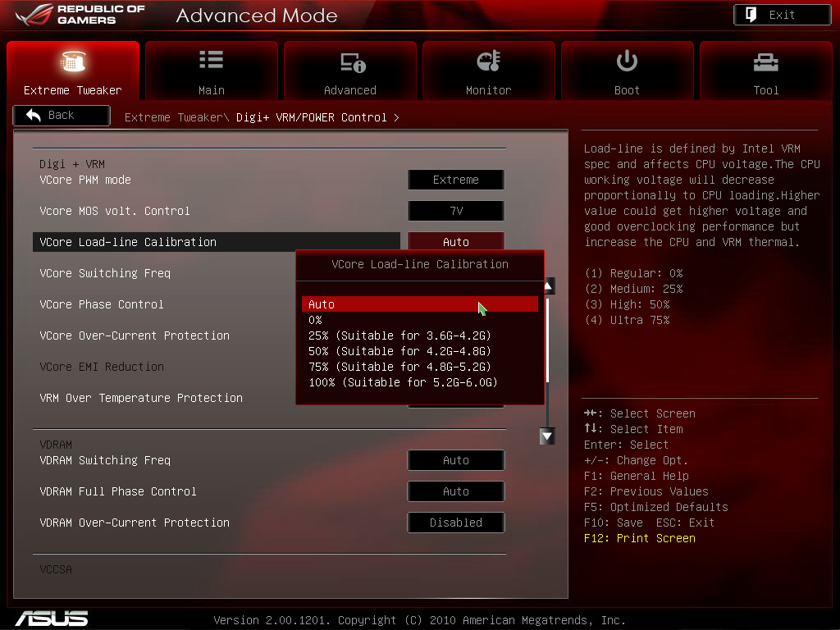Image resolution: width=840 pixels, height=630 pixels.
Task: Click the Main tab list icon
Action: 211,61
